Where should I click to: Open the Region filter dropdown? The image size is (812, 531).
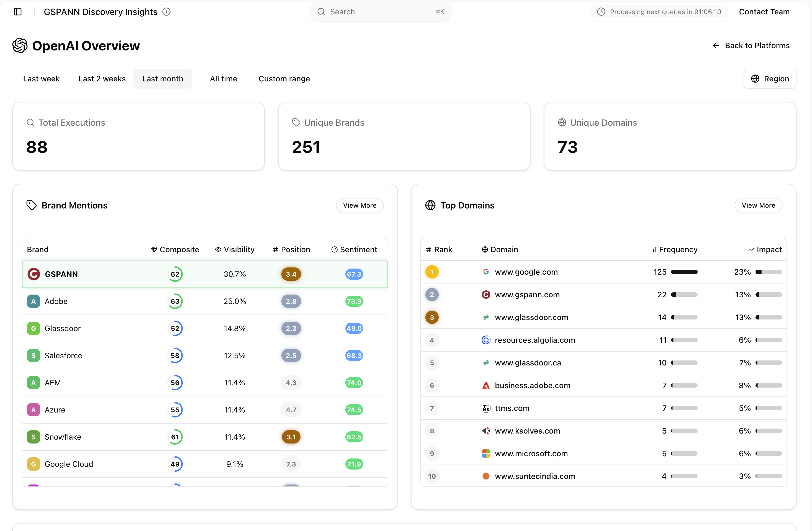770,79
